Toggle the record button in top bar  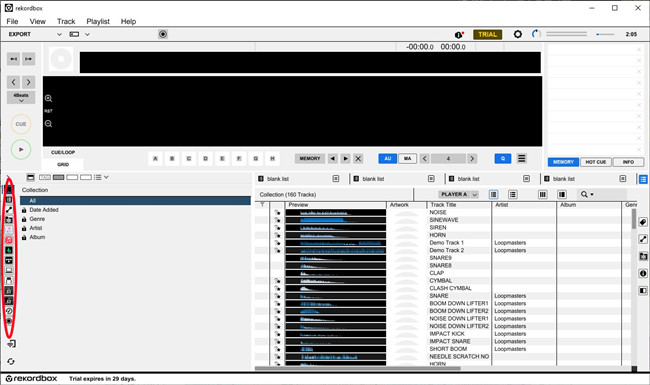(163, 34)
